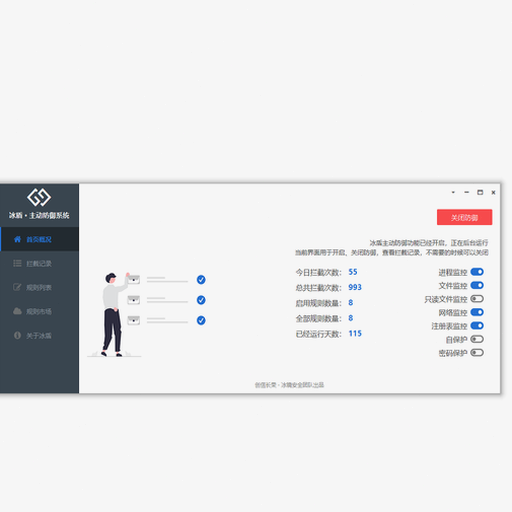Maximize the 冰盾 window
The height and width of the screenshot is (512, 512).
[x=480, y=192]
